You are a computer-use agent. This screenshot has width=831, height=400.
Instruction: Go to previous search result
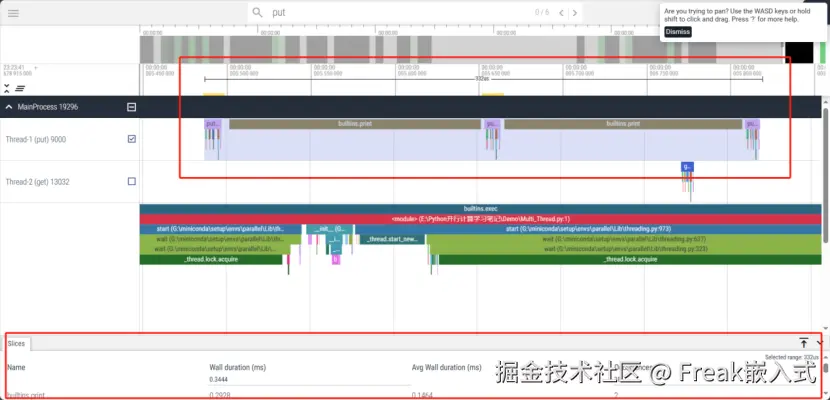click(x=561, y=13)
